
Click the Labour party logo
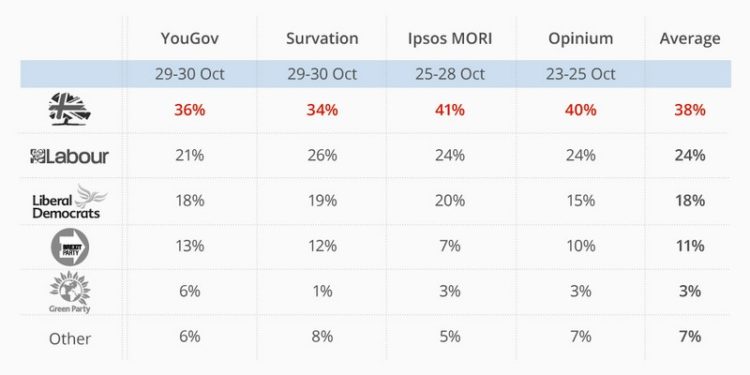[69, 156]
